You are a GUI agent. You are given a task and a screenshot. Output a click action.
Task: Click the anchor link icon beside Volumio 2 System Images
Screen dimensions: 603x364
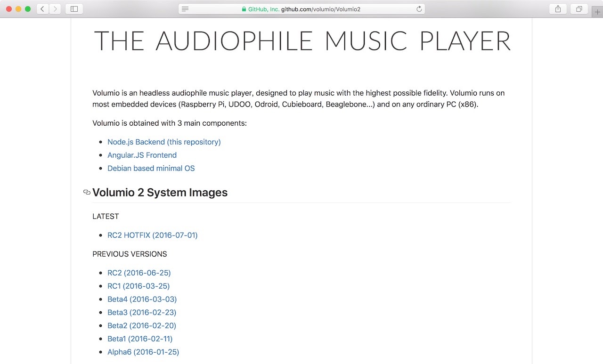click(87, 193)
